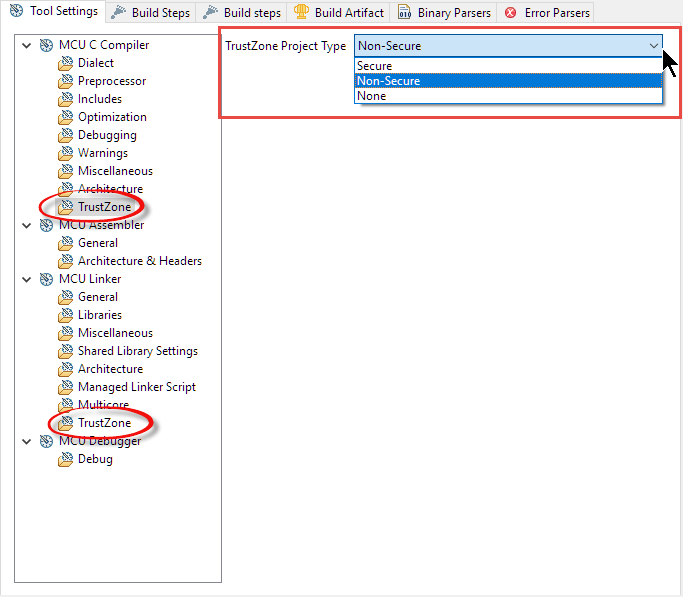683x597 pixels.
Task: Open Managed Linker Script settings
Action: click(x=136, y=387)
